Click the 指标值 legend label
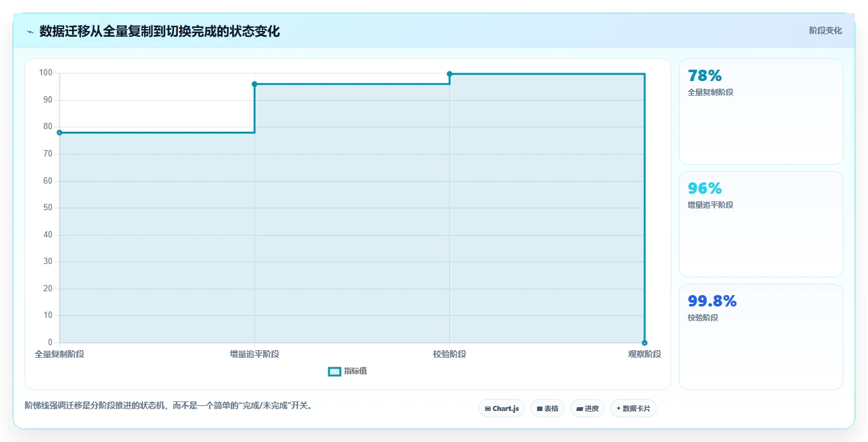This screenshot has height=442, width=868. coord(356,371)
